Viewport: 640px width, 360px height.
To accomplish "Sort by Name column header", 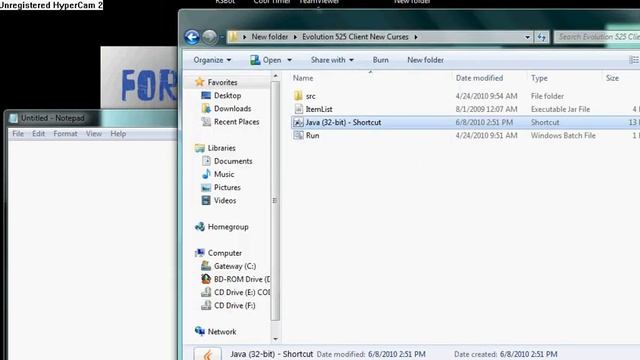I will (x=303, y=78).
